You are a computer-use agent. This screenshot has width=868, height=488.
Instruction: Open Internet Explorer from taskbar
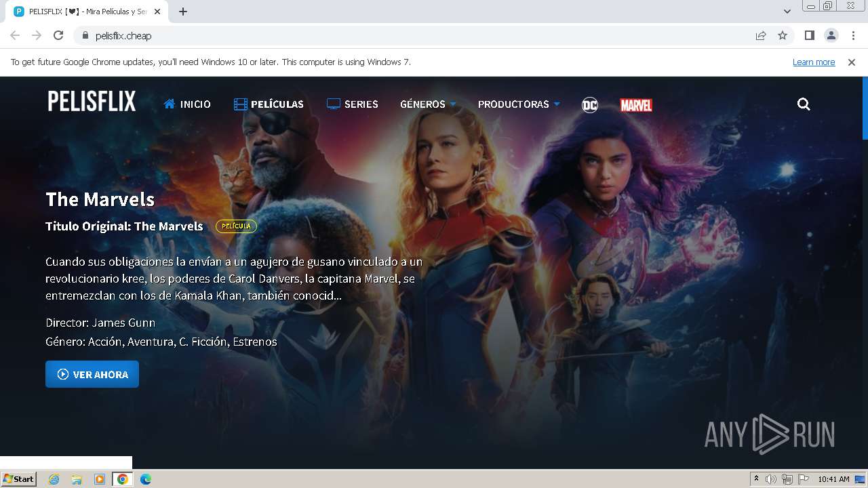pyautogui.click(x=54, y=479)
